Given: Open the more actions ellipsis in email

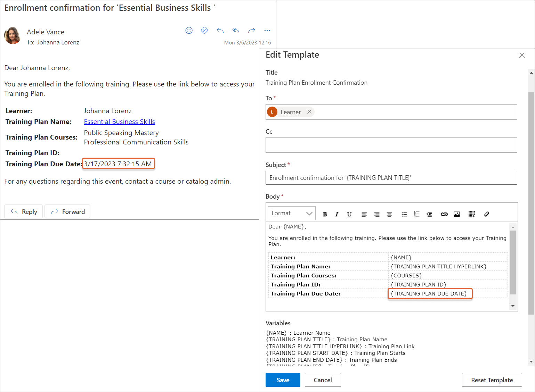Looking at the screenshot, I should [267, 31].
